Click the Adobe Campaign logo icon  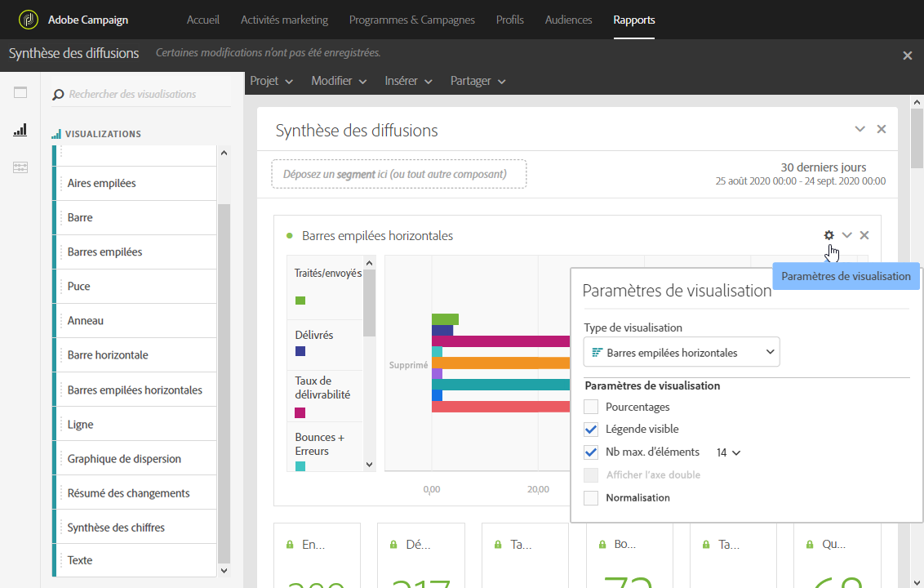pyautogui.click(x=29, y=20)
